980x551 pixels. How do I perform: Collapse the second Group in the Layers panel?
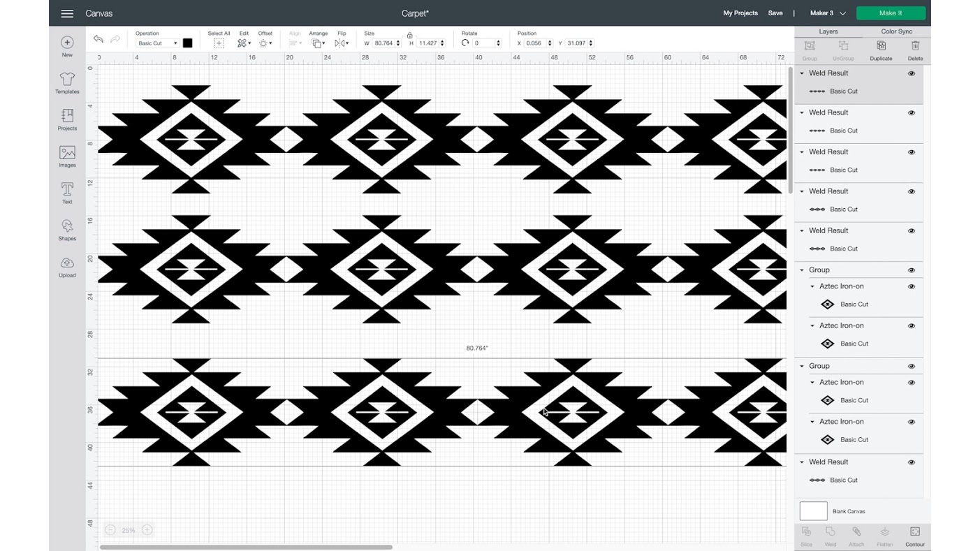click(803, 365)
